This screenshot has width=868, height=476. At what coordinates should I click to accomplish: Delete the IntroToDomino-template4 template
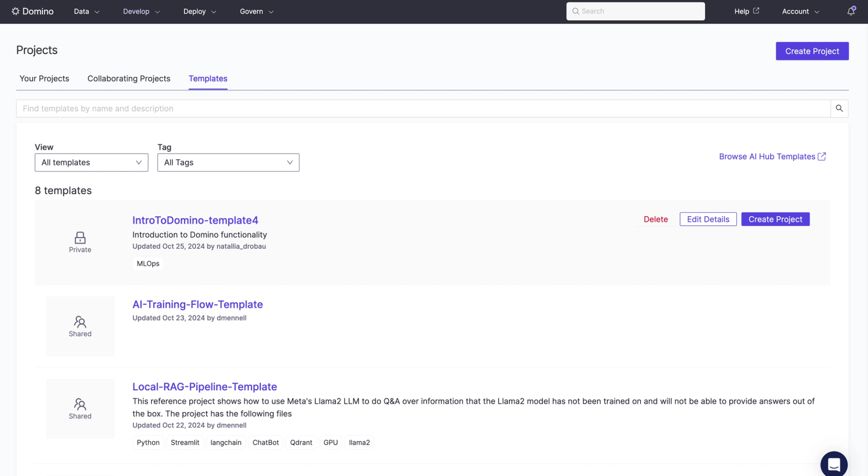pos(656,219)
